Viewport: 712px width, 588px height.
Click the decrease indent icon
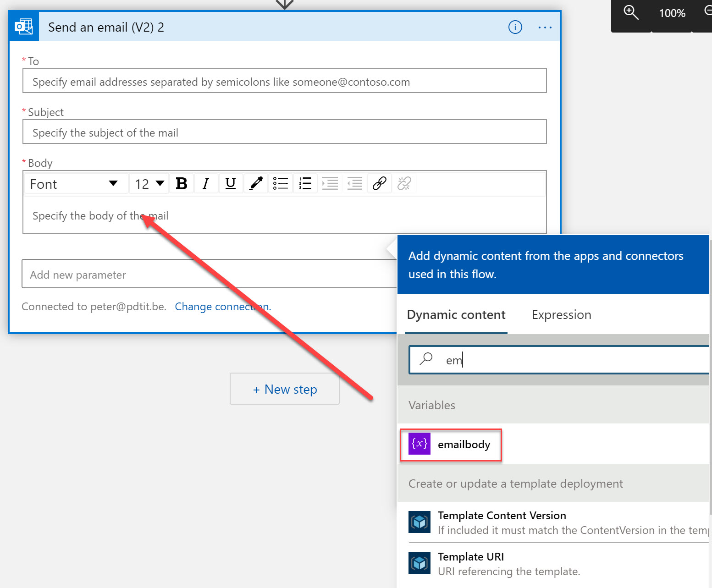click(354, 184)
